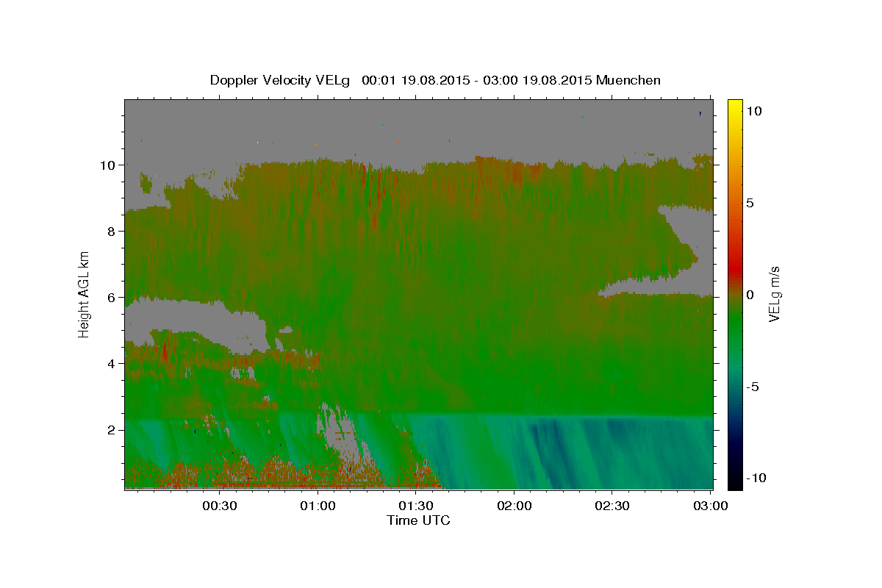
Task: Click the '02:00' time axis label
Action: tap(514, 506)
